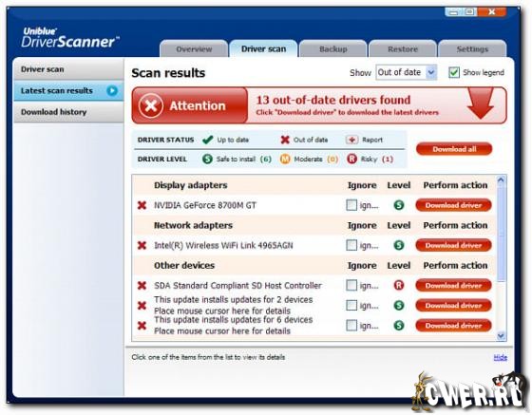Click the Download all button
532x415 pixels.
click(454, 149)
